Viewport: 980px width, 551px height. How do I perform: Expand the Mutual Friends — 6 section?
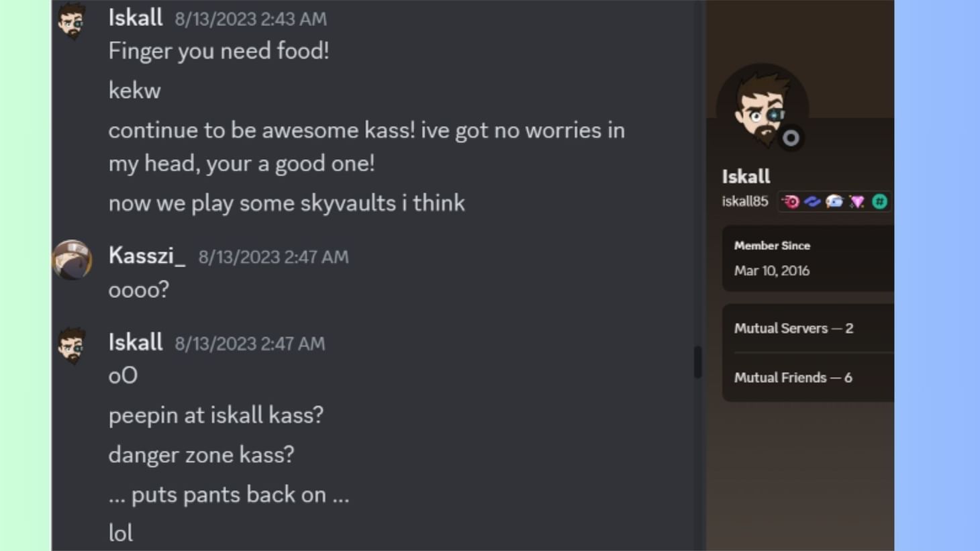click(793, 377)
